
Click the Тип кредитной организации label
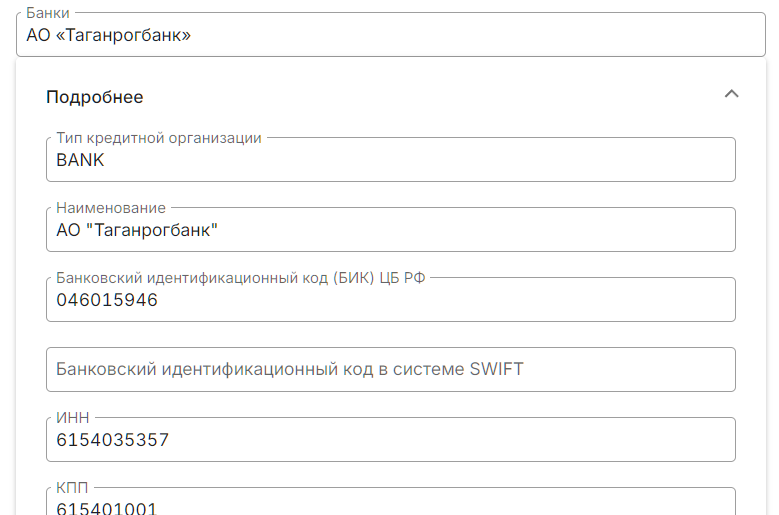[159, 138]
